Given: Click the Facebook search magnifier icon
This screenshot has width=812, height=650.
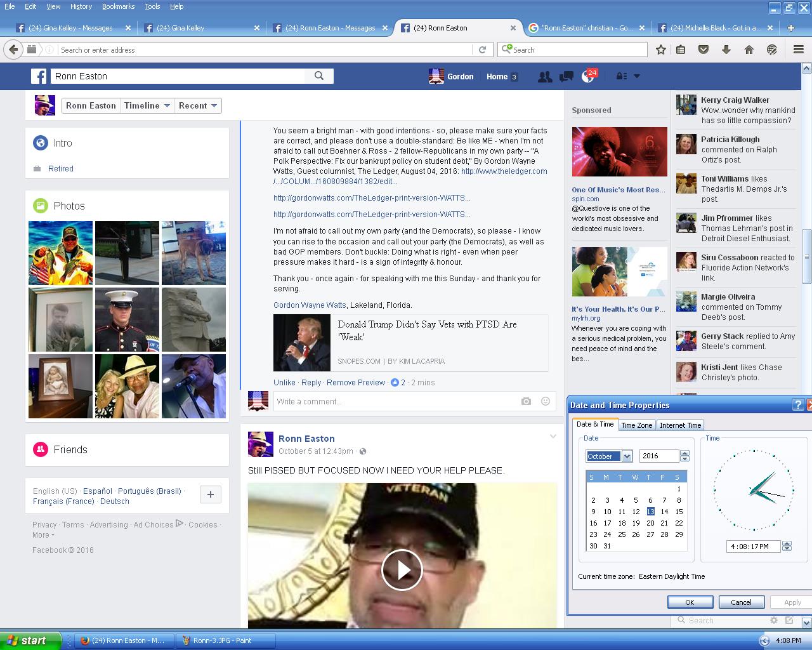Looking at the screenshot, I should click(319, 76).
